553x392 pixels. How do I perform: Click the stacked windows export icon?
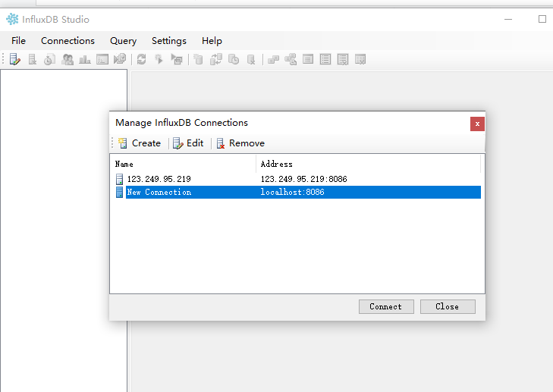(x=120, y=59)
